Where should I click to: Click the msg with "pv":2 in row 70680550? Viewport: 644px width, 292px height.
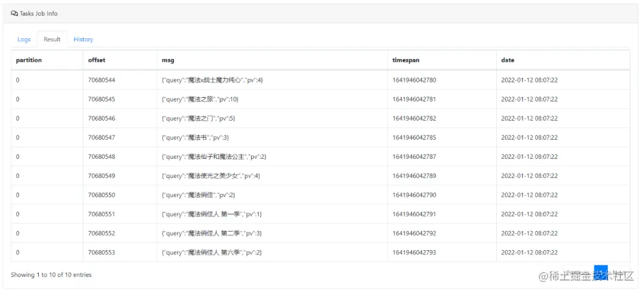(x=199, y=195)
